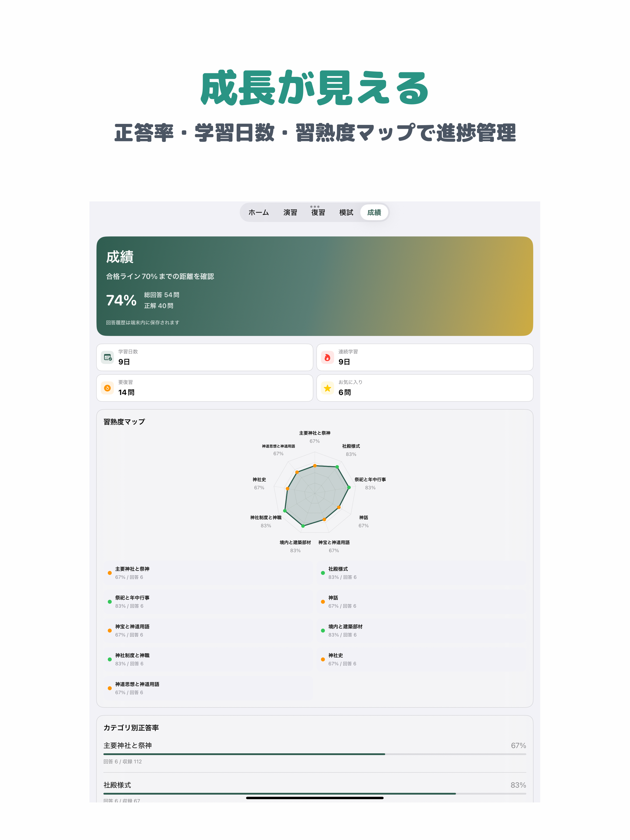Select the 成績 tab
This screenshot has height=840, width=630.
pyautogui.click(x=374, y=212)
